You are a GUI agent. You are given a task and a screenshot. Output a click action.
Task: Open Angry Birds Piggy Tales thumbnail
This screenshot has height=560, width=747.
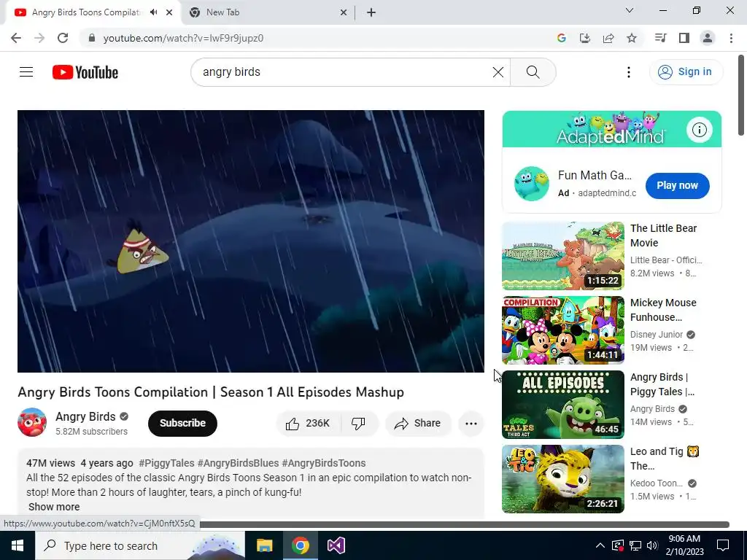coord(562,404)
